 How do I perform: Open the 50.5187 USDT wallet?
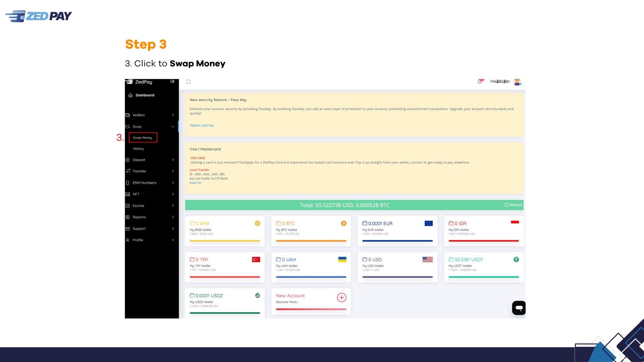click(484, 267)
